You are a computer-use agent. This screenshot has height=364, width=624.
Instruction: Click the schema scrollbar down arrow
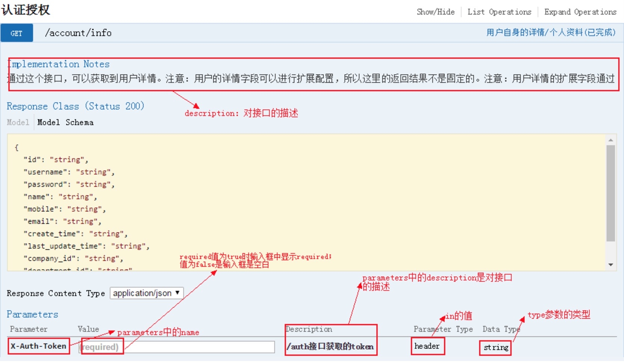[611, 265]
